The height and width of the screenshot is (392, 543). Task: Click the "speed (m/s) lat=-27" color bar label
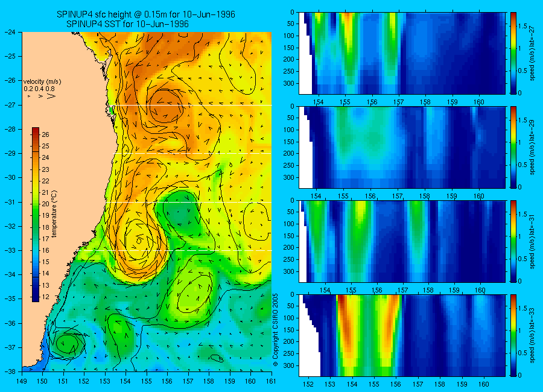[532, 53]
